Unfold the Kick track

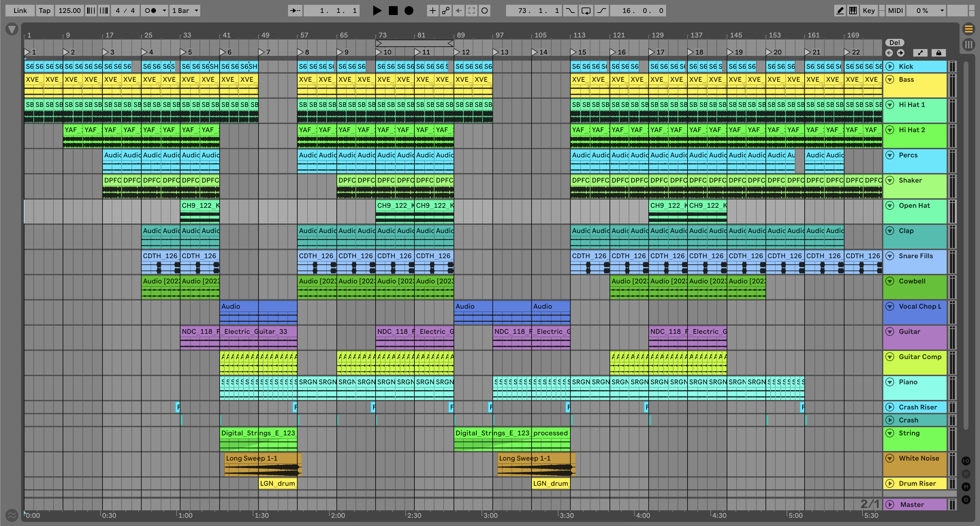(x=889, y=67)
